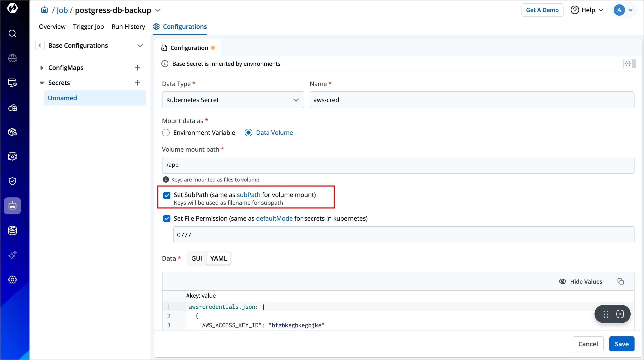The image size is (644, 360).
Task: Add a new Secret with plus icon
Action: [137, 83]
